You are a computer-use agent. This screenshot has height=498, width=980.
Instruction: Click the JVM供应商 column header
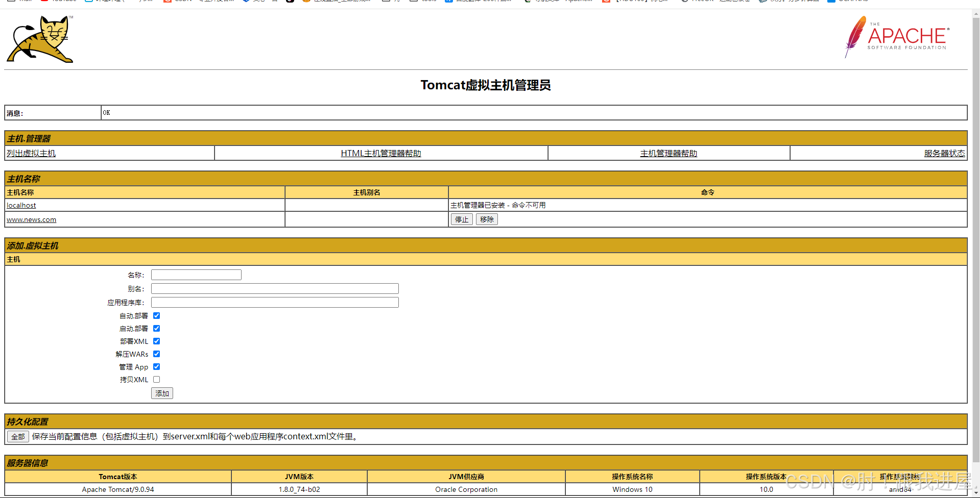[466, 477]
